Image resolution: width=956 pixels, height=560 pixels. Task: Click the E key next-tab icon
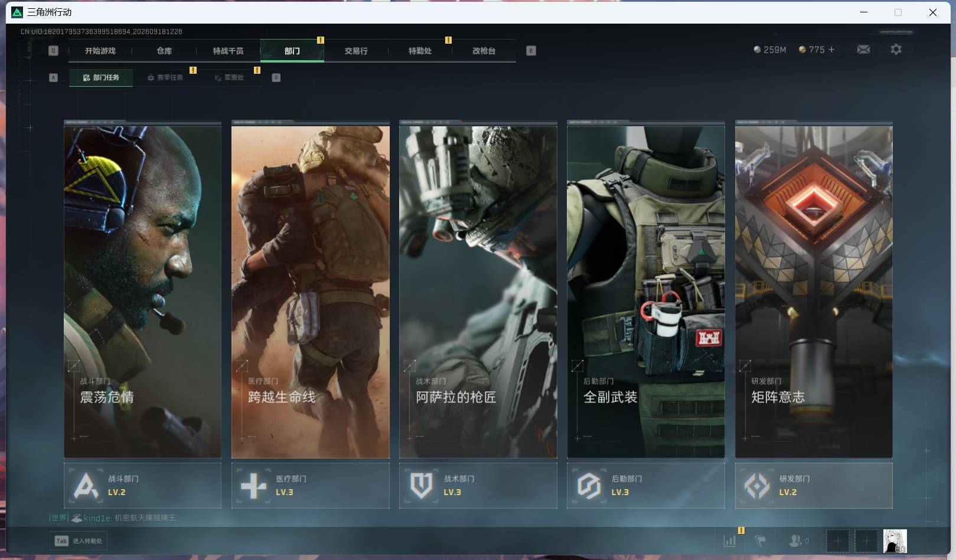coord(531,51)
